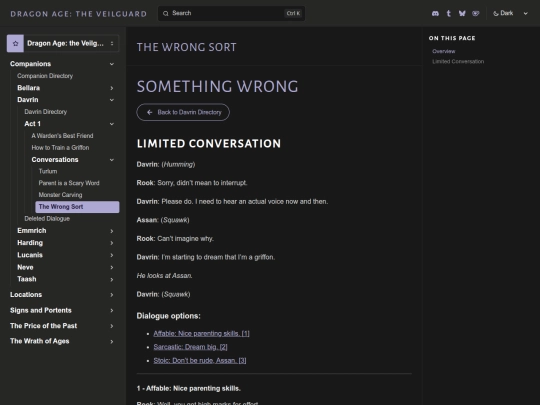Open the Monster Carving page

click(60, 195)
